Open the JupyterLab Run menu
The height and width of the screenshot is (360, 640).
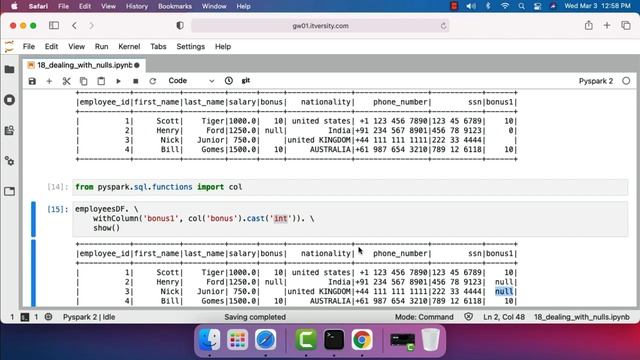(x=101, y=47)
